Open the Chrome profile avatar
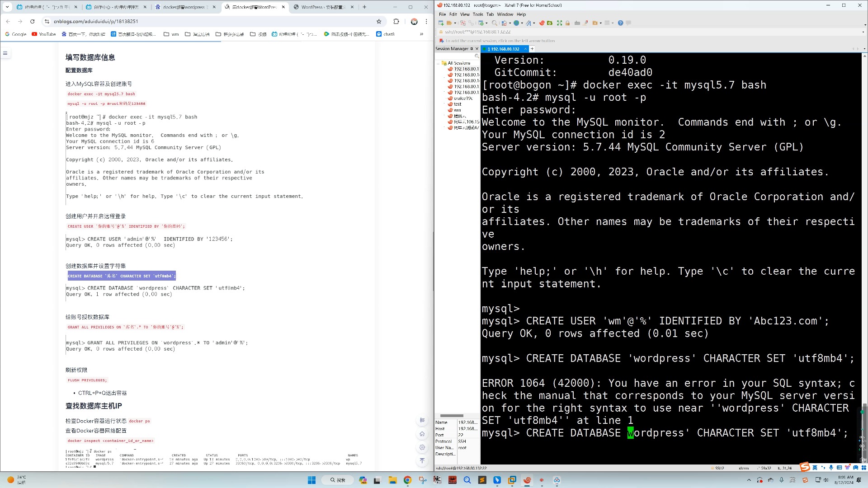Image resolution: width=868 pixels, height=488 pixels. 414,21
